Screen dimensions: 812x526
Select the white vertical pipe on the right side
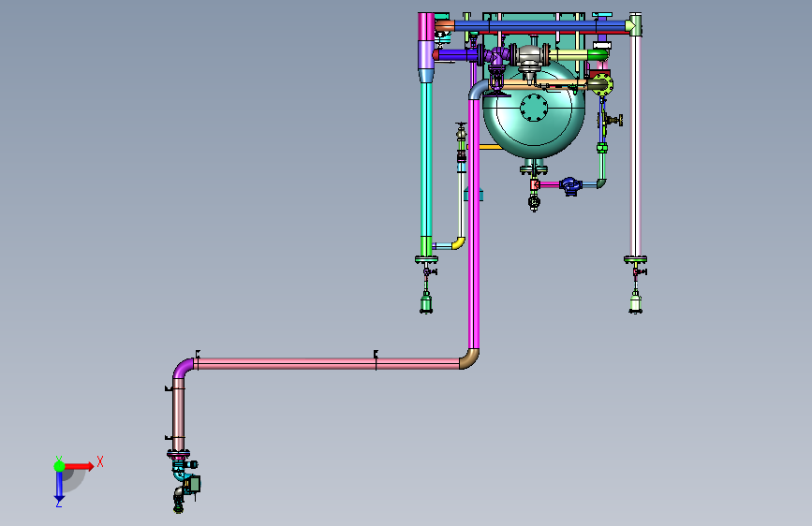[635, 145]
